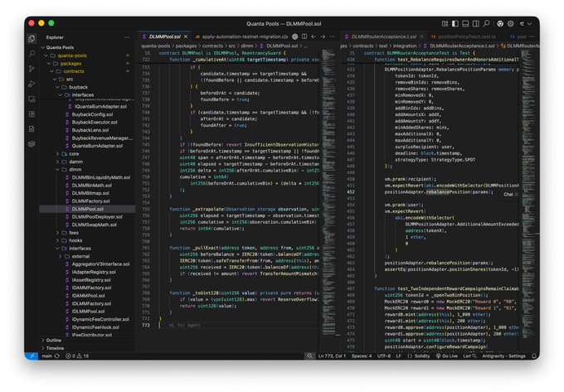Click the document icon in activity bar
This screenshot has height=392, width=564.
(32, 129)
